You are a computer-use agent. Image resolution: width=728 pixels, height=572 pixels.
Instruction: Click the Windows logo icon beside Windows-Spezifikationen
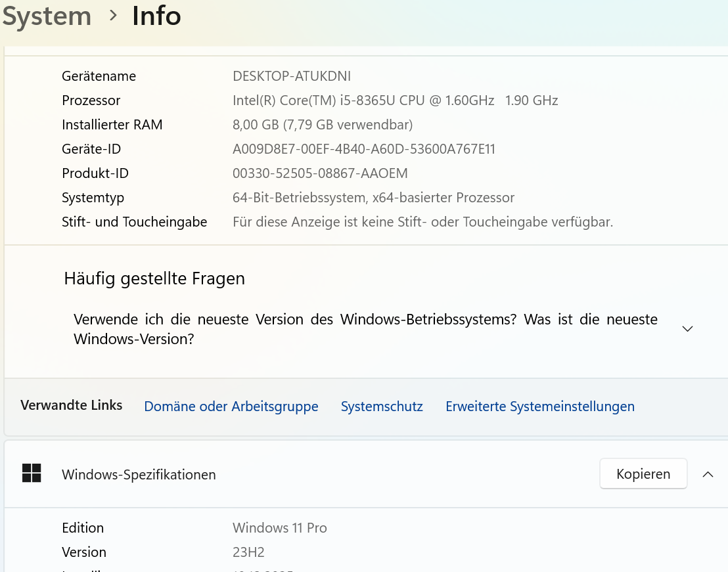pyautogui.click(x=32, y=473)
